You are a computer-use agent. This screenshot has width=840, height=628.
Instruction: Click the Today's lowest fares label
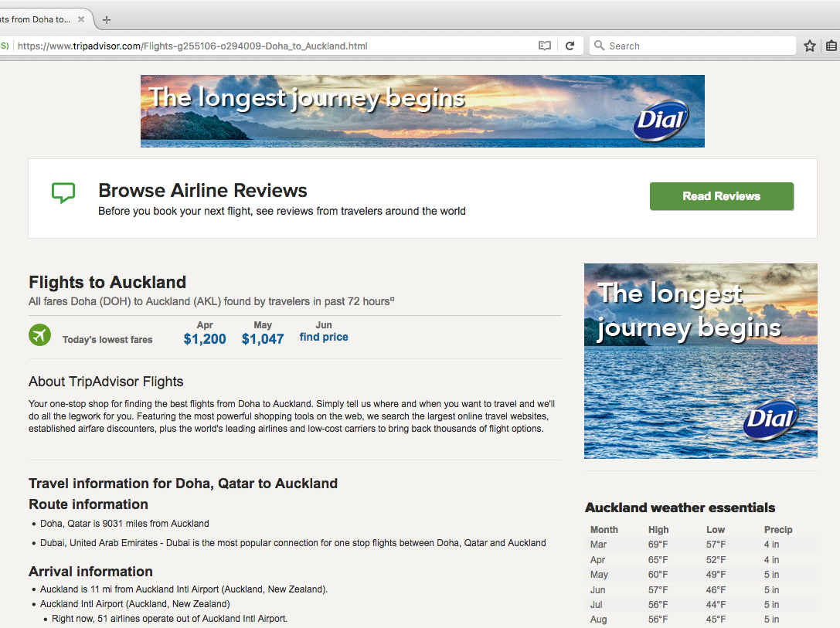pyautogui.click(x=107, y=339)
